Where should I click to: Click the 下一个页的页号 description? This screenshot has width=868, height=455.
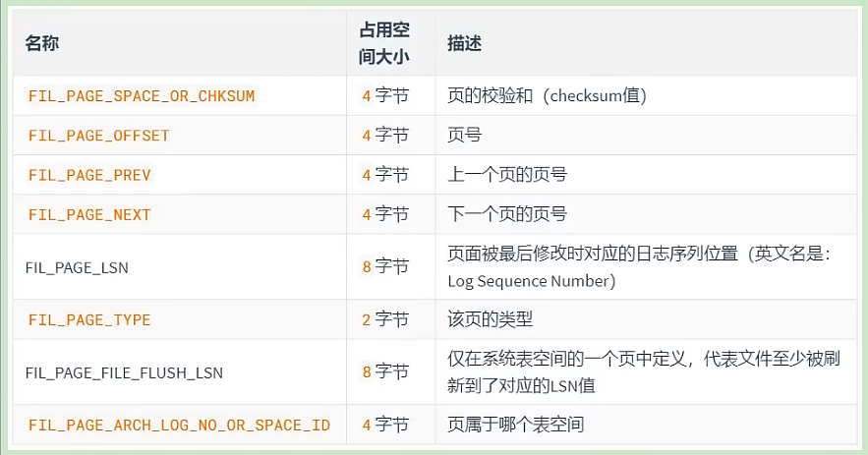[x=507, y=215]
